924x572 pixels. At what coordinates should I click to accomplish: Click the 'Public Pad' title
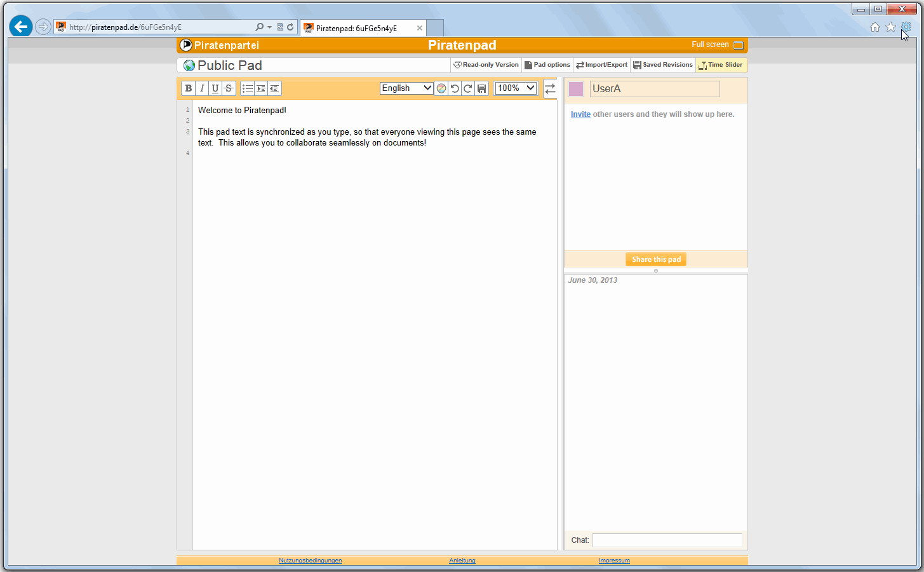point(230,65)
